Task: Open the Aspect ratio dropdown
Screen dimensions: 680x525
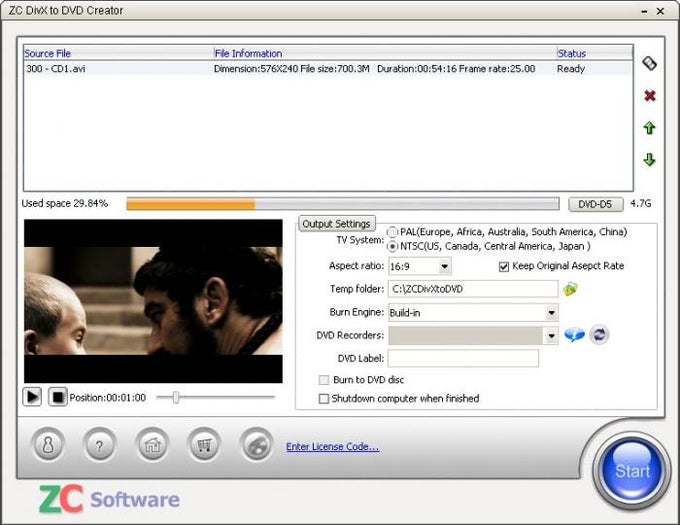Action: [445, 266]
